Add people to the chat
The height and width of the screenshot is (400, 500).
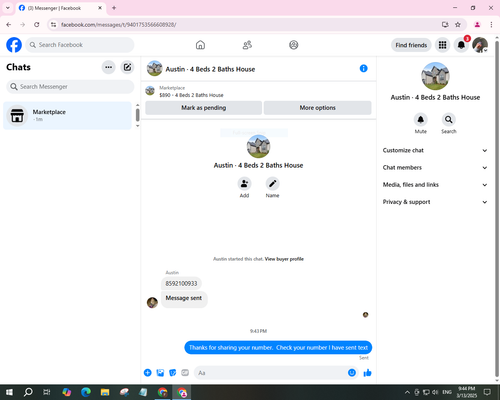[x=244, y=183]
